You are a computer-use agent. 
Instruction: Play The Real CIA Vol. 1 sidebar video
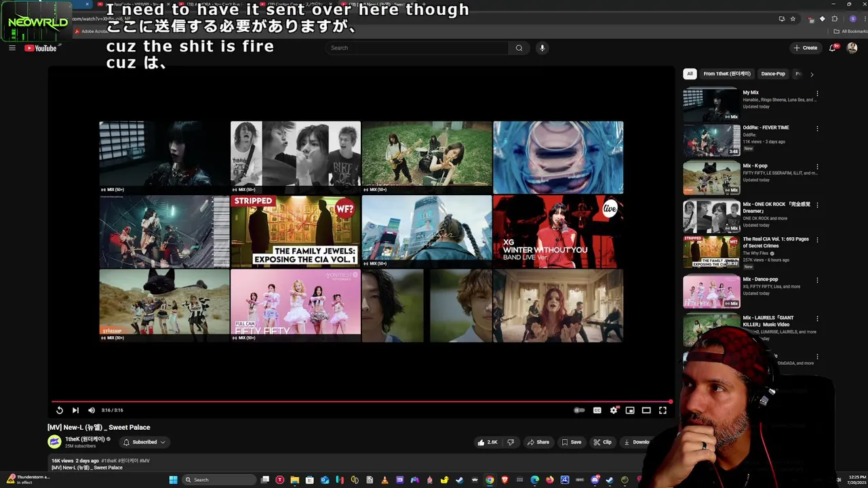[711, 251]
